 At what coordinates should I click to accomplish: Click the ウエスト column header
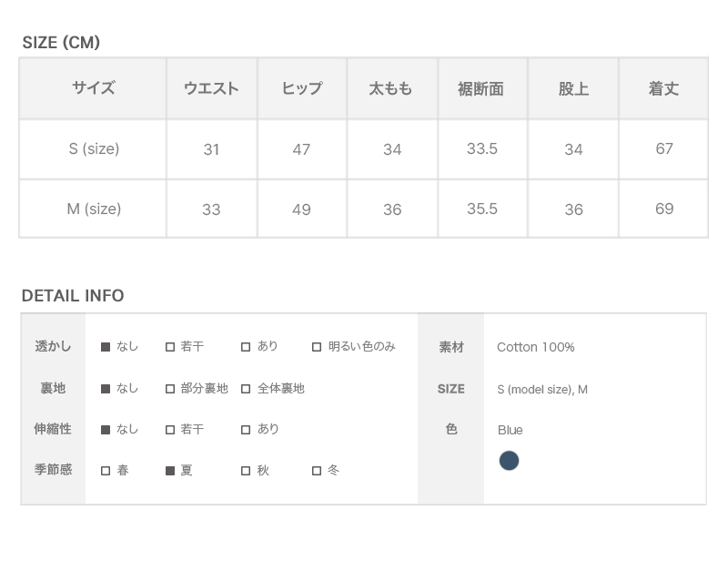pyautogui.click(x=211, y=88)
